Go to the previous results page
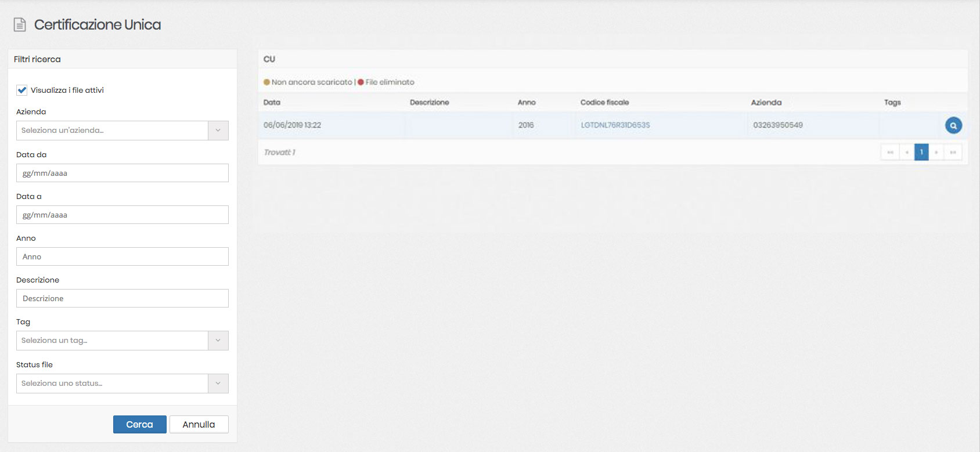 (x=906, y=152)
